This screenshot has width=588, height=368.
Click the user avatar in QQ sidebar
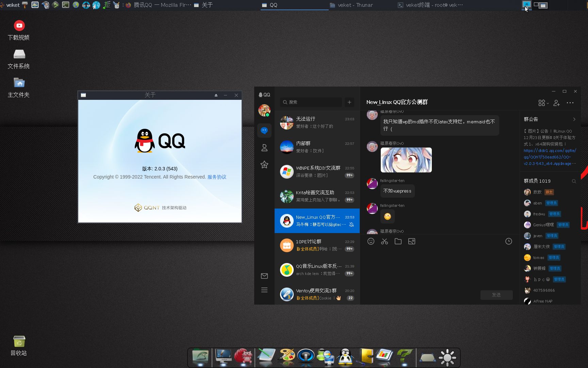[264, 110]
